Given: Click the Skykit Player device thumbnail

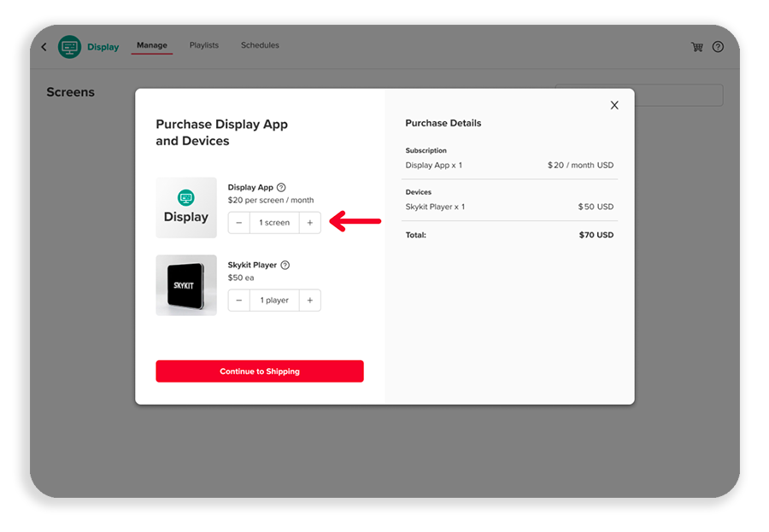Looking at the screenshot, I should tap(186, 285).
